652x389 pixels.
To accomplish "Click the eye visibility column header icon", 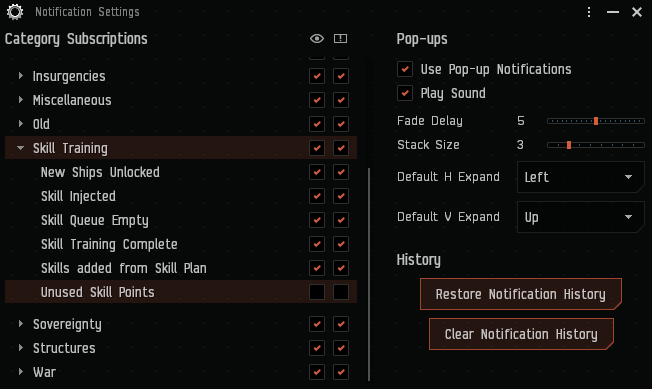I will coord(317,39).
